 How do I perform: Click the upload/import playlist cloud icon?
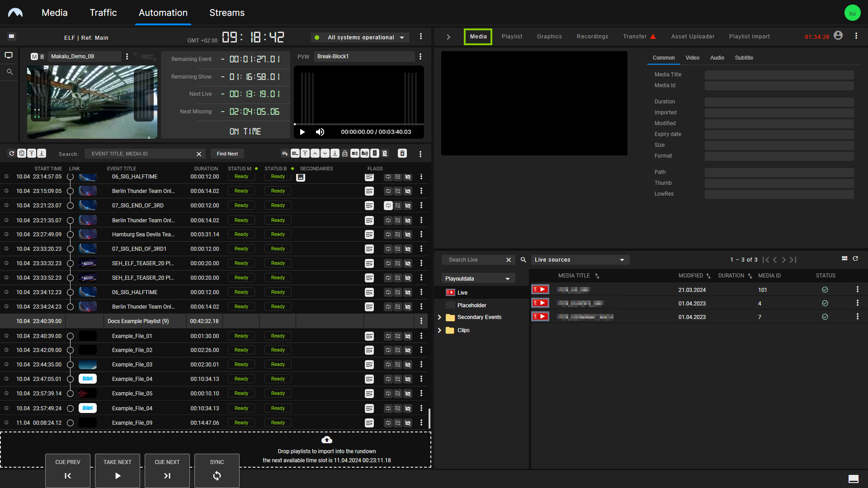click(327, 441)
